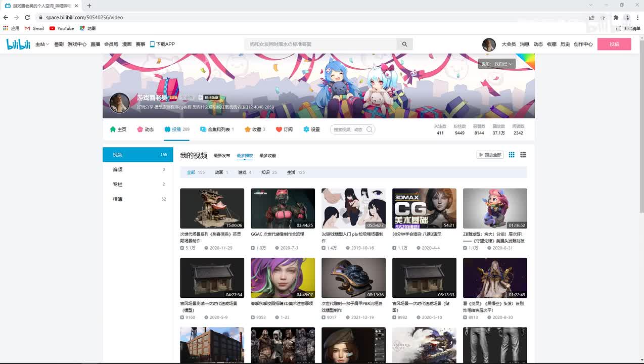Click the 下载APP phone icon link

(162, 44)
